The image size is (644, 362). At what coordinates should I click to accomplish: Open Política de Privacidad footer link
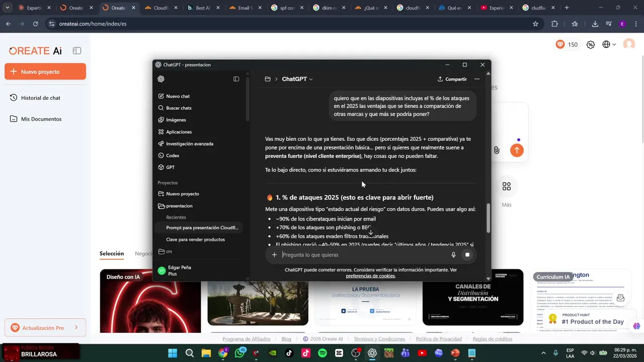439,339
